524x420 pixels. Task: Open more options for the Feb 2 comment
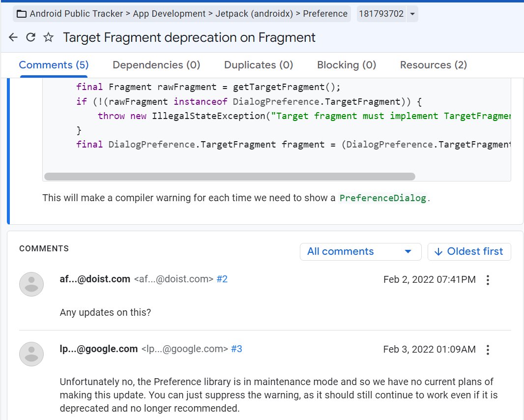tap(488, 280)
